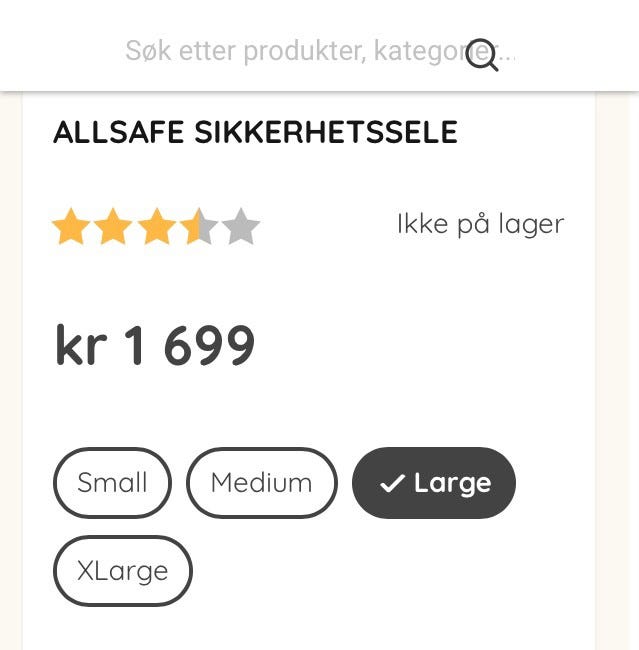Click the 'Ikke på lager' stock status
Viewport: 639px width, 650px height.
point(480,224)
